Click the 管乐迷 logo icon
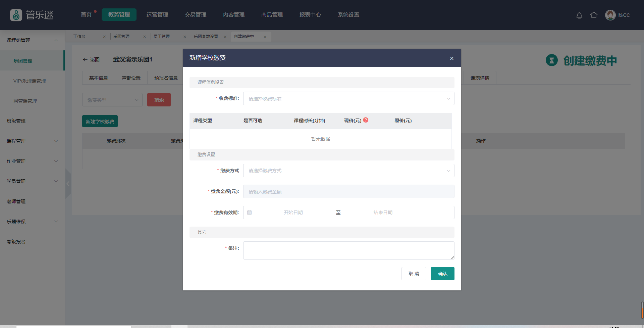The image size is (644, 328). (16, 15)
